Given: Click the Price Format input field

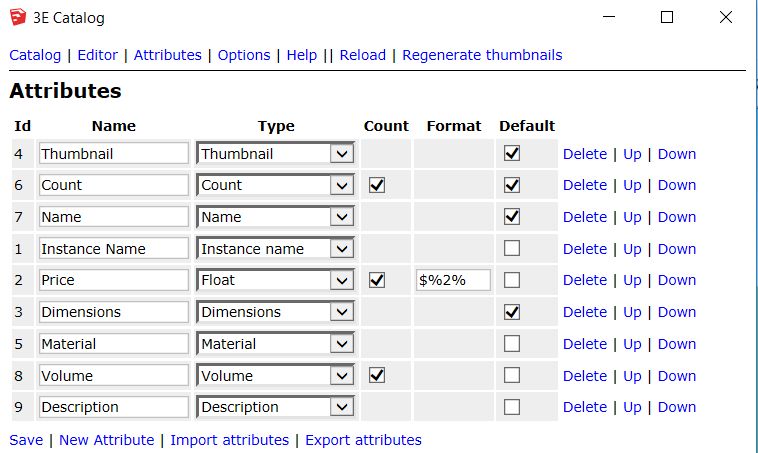Looking at the screenshot, I should (x=453, y=280).
